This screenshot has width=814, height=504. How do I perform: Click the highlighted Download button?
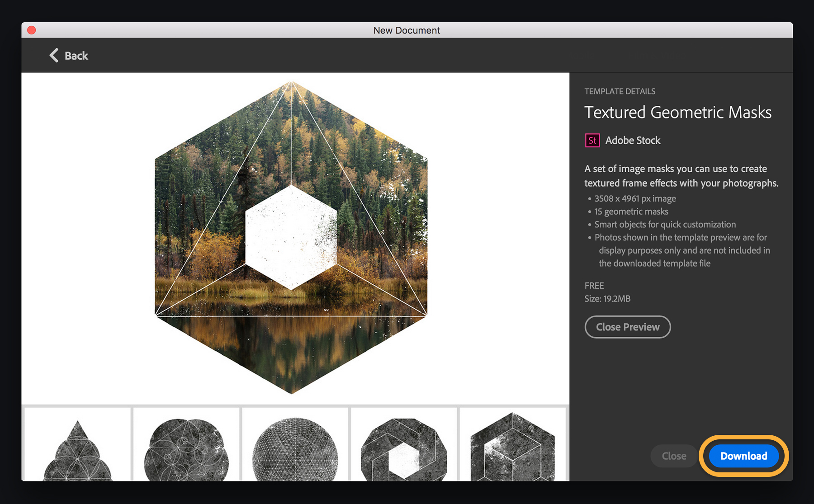coord(743,456)
